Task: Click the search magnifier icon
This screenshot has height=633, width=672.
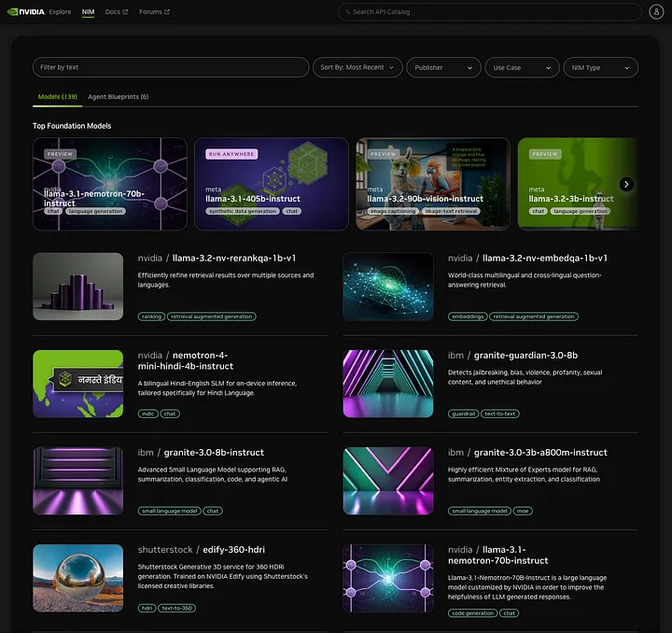Action: [x=347, y=12]
